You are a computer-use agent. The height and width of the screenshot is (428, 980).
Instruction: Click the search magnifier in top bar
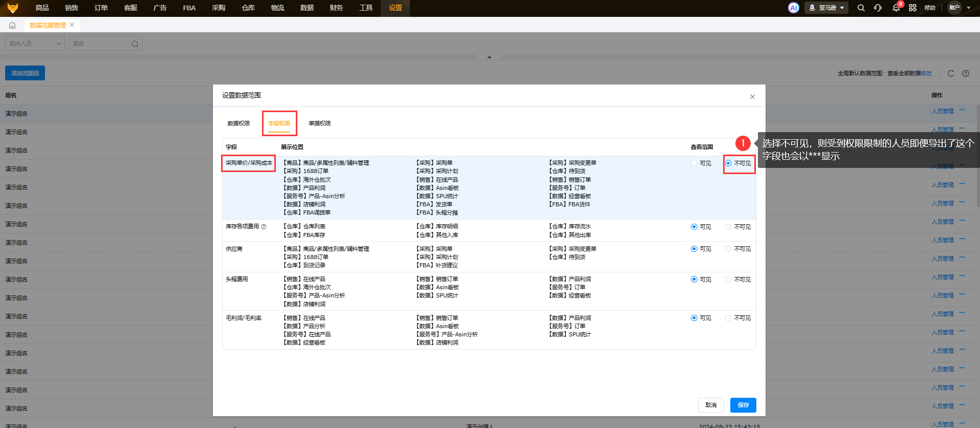click(x=861, y=8)
